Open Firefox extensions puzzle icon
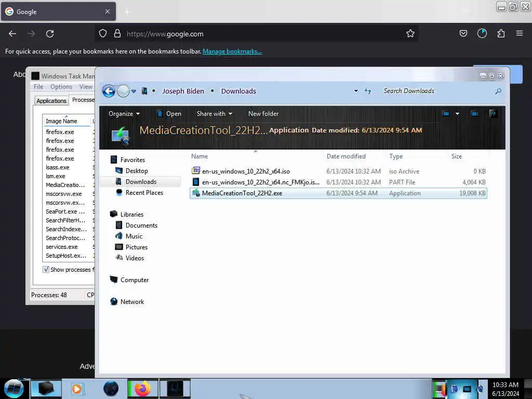The height and width of the screenshot is (399, 532). point(501,33)
